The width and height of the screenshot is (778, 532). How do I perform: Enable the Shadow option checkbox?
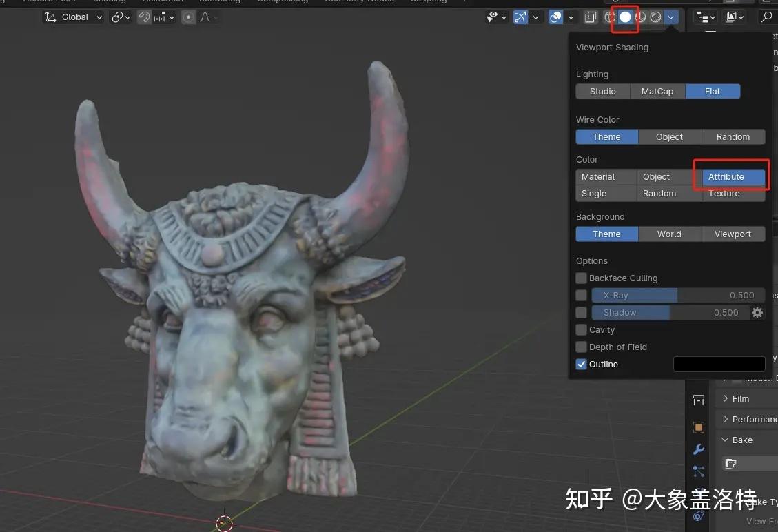tap(581, 313)
